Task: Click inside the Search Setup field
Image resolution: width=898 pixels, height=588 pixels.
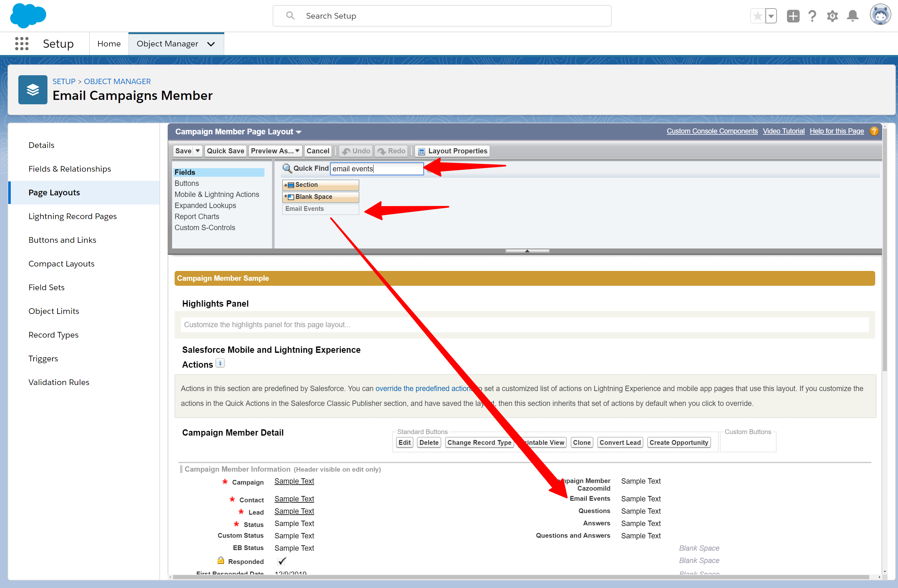Action: point(442,16)
